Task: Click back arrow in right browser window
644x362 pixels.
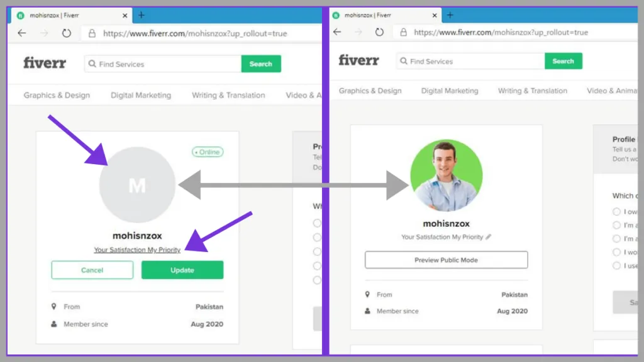Action: pyautogui.click(x=337, y=32)
